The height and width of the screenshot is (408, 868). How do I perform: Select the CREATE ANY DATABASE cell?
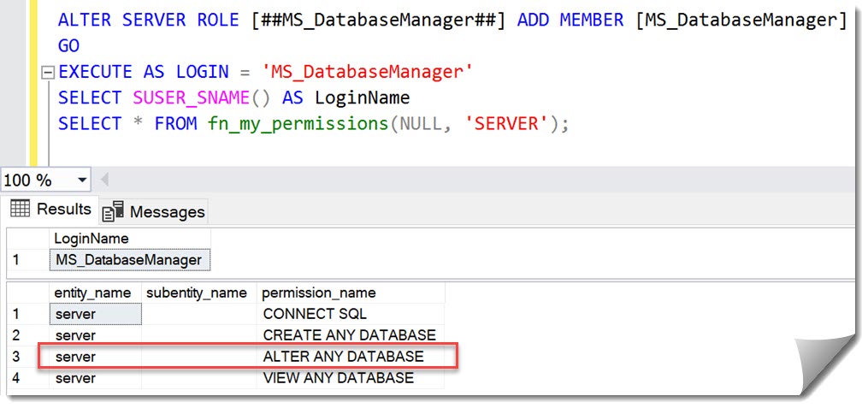coord(349,335)
